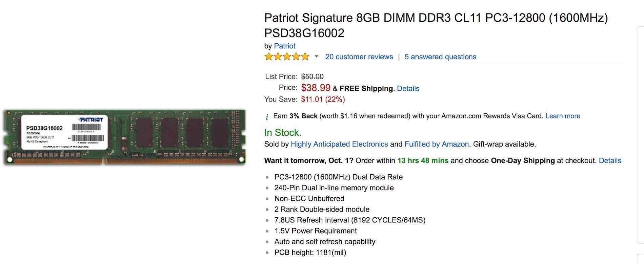Click the third star of the rating

pyautogui.click(x=286, y=57)
